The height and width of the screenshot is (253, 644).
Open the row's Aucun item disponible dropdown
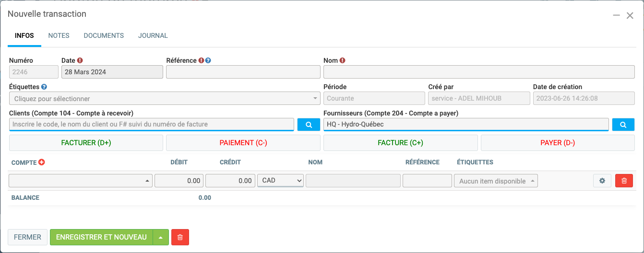pyautogui.click(x=495, y=181)
